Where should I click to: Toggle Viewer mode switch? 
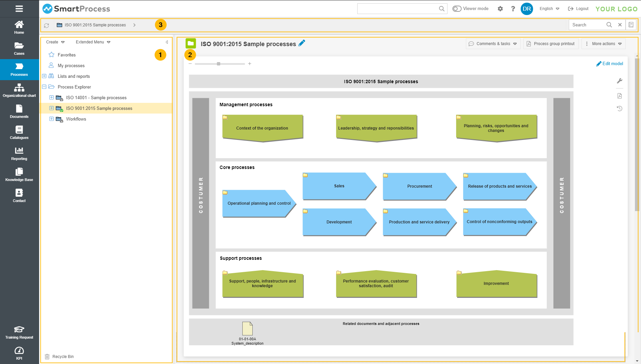457,9
